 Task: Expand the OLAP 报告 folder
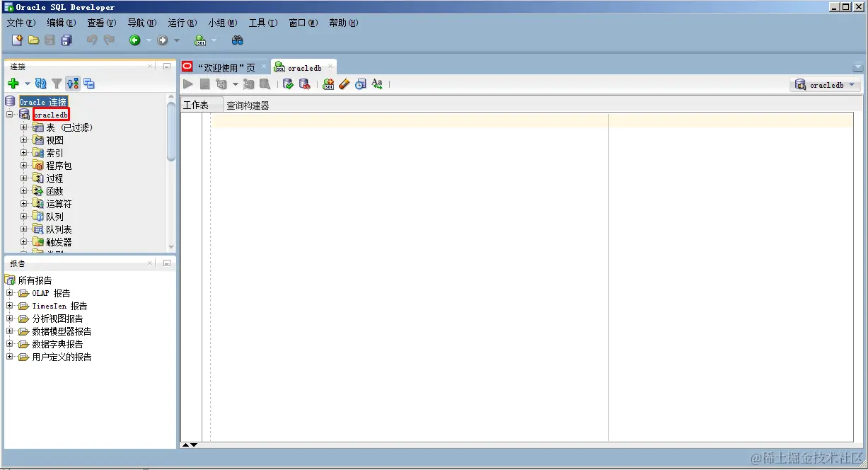pyautogui.click(x=9, y=293)
